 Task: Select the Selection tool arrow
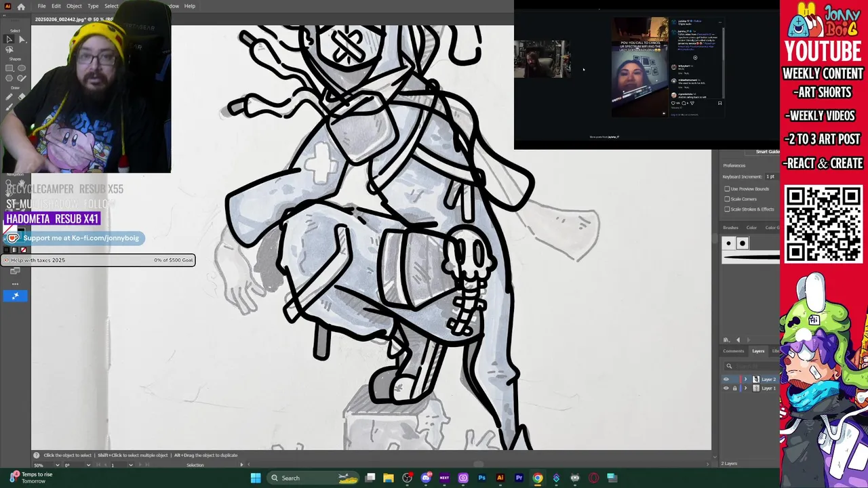tap(9, 39)
